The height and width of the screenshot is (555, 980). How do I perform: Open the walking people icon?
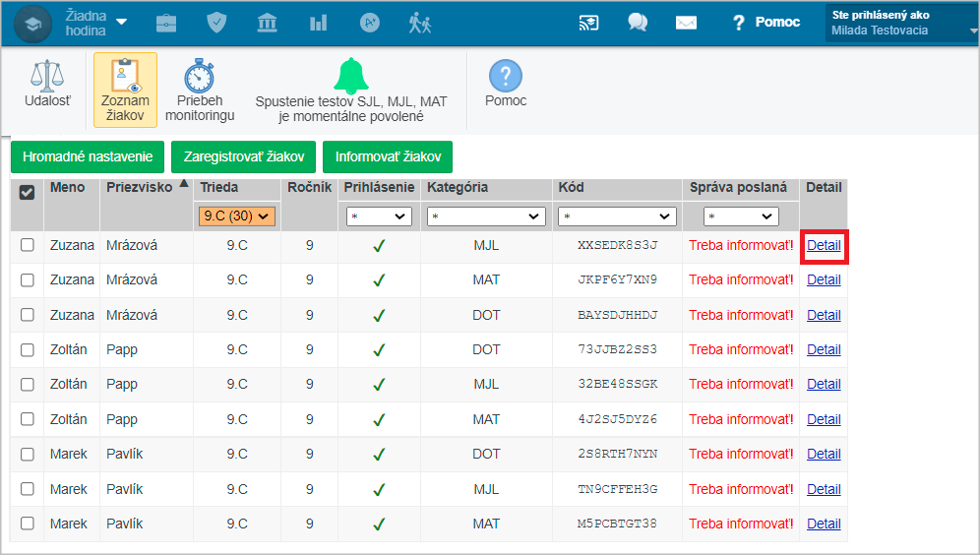(420, 24)
